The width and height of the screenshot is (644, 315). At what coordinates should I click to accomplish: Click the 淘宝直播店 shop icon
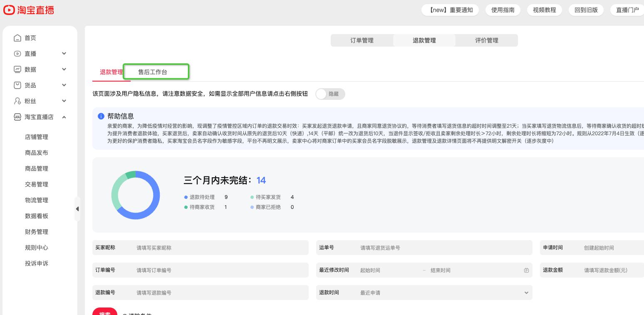(17, 117)
